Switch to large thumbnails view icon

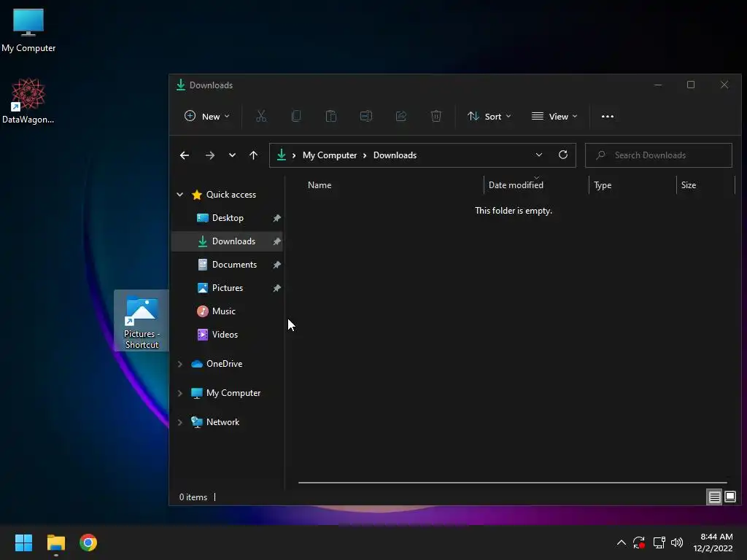coord(730,497)
